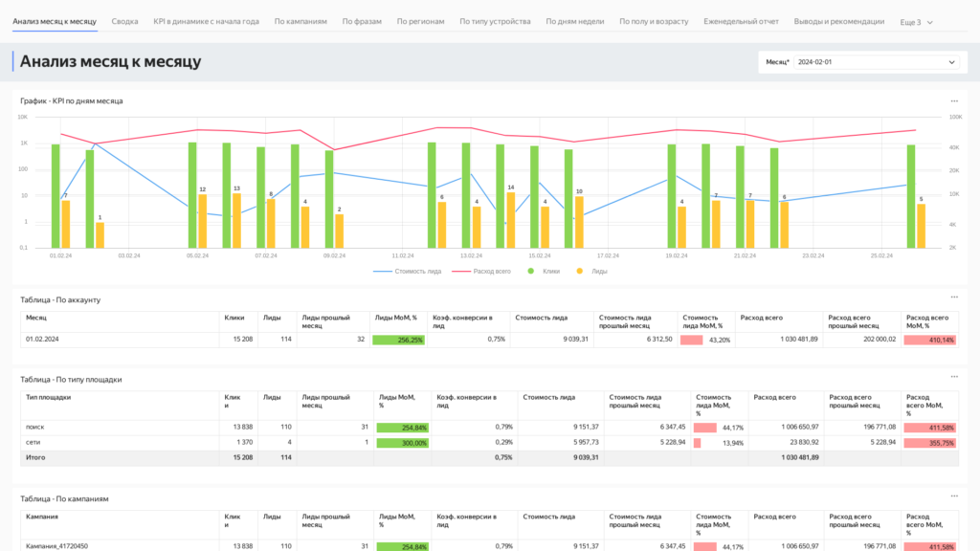Open the 'По аккаунту' table three-dot menu
The width and height of the screenshot is (980, 551).
(953, 298)
